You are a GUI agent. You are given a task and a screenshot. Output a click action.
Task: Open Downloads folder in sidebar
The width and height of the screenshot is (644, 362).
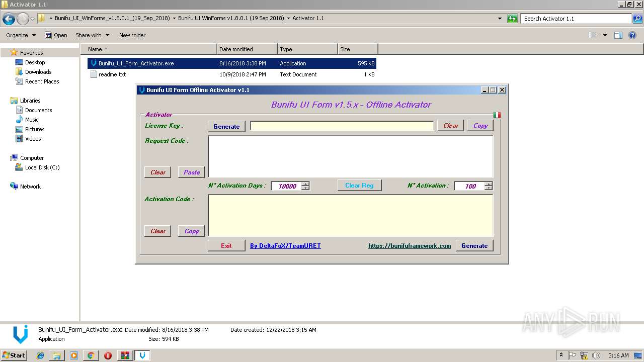pyautogui.click(x=38, y=72)
